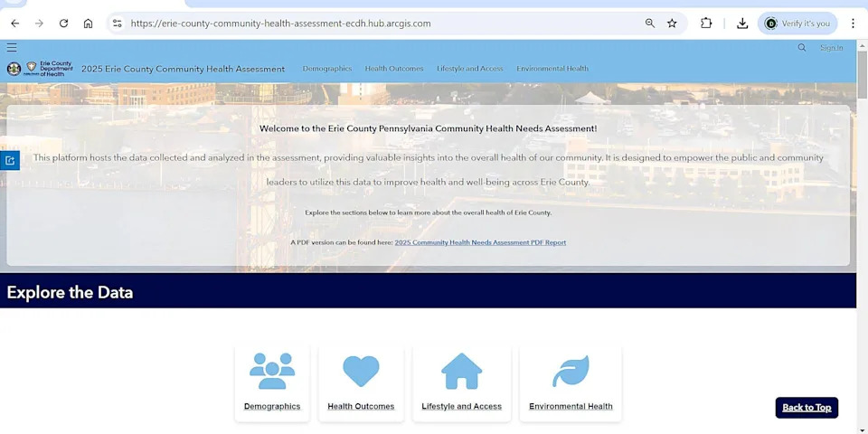Open Environmental Health in the top navigation
Screen dimensions: 868x434
click(552, 69)
